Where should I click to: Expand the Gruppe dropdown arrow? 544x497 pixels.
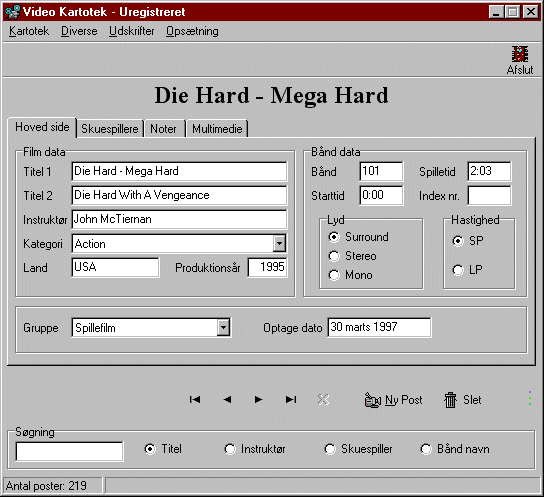point(223,327)
